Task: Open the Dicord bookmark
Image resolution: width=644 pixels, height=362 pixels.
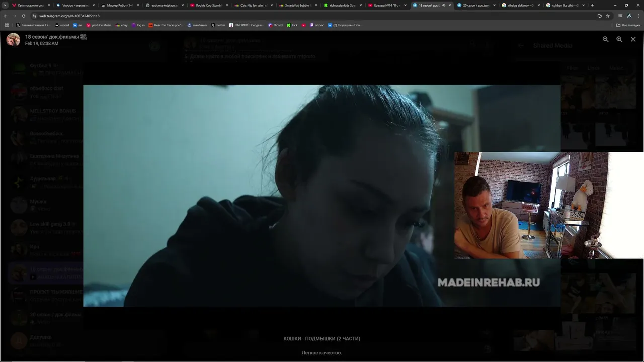Action: pyautogui.click(x=276, y=25)
